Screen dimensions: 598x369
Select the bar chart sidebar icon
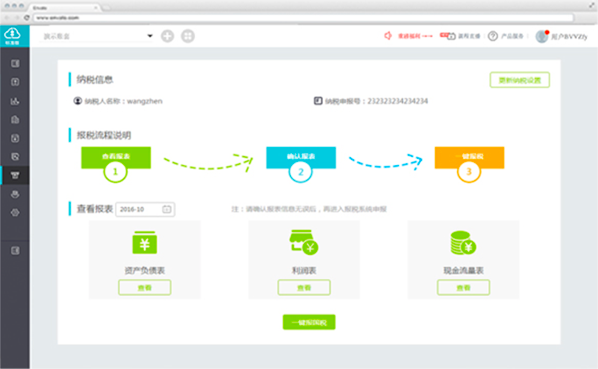(x=15, y=101)
